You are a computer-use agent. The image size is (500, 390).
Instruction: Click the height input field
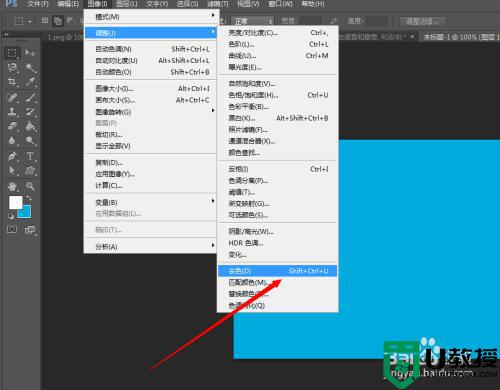[376, 21]
